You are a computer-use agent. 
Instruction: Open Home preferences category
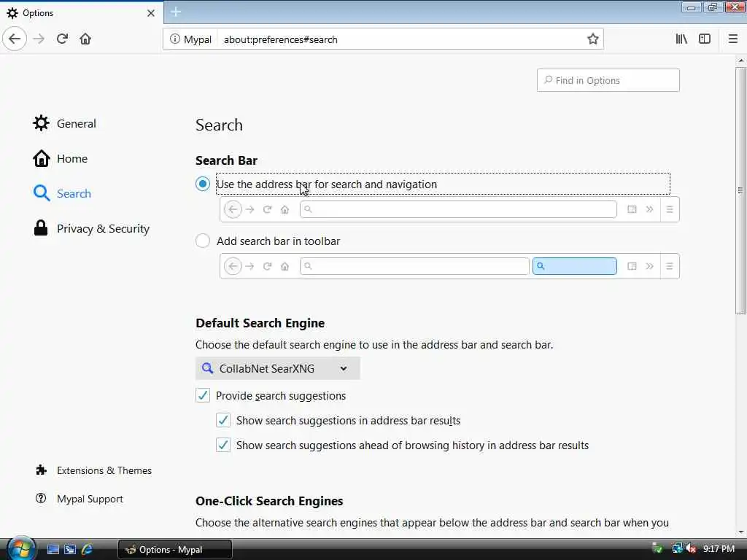tap(61, 158)
